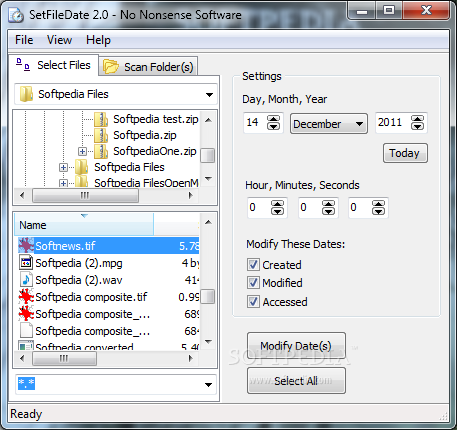The height and width of the screenshot is (430, 457).
Task: Increase the hour value with up arrow
Action: click(x=278, y=204)
